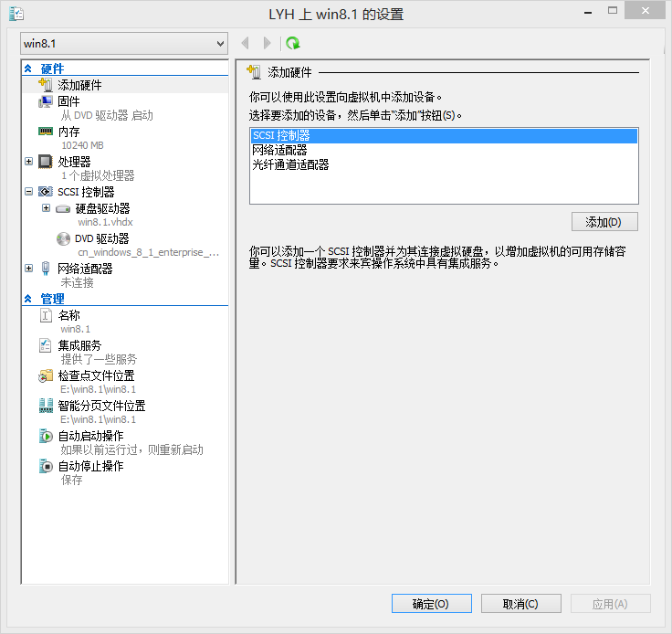The width and height of the screenshot is (672, 634).
Task: Click the 添加硬件 header icon in right pane
Action: click(x=254, y=72)
